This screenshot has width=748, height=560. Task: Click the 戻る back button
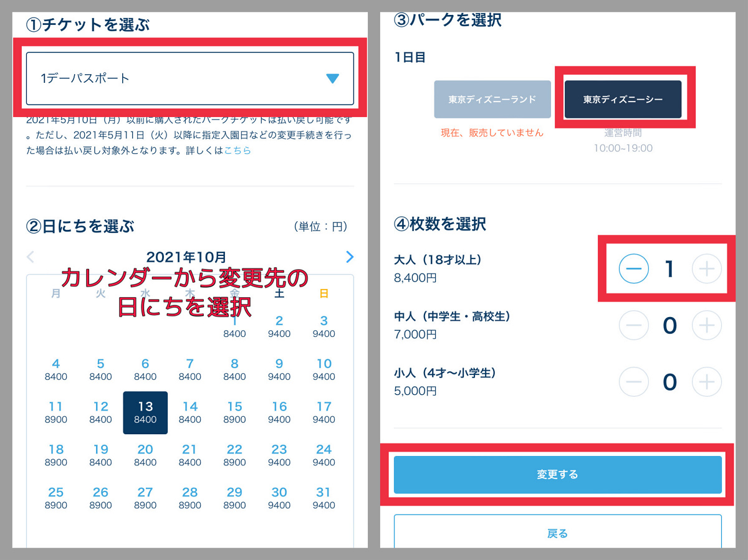pos(558,533)
